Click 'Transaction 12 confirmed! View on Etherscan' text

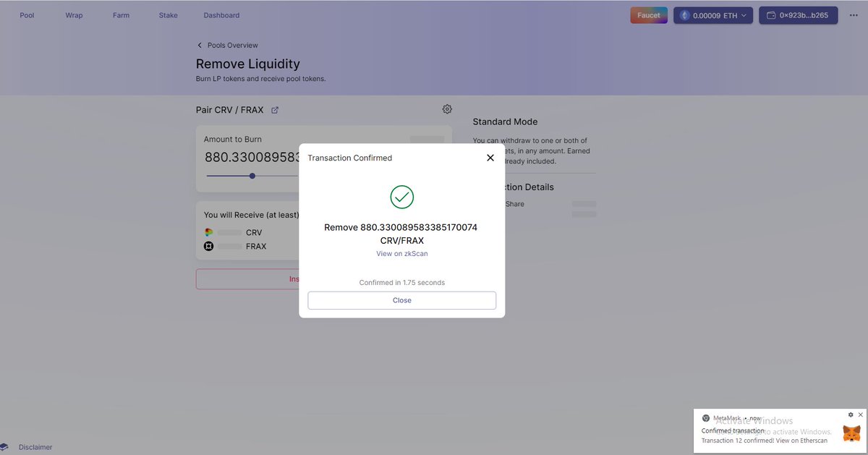(x=765, y=441)
